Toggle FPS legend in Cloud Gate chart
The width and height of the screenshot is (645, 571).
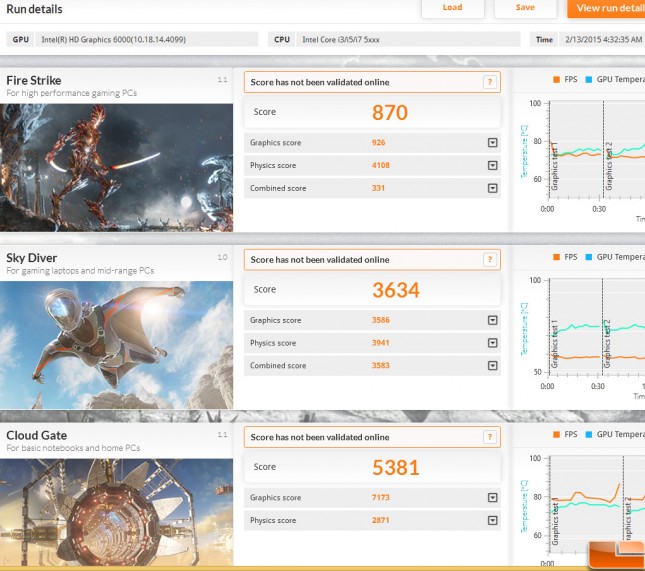565,434
